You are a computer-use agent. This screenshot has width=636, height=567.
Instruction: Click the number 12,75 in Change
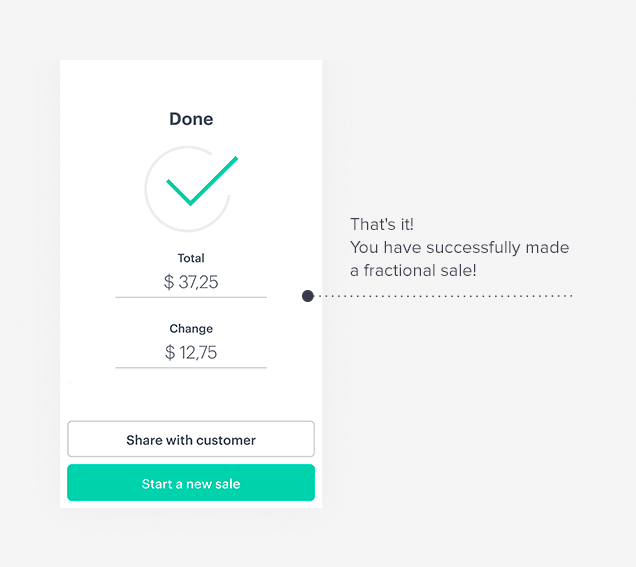click(x=198, y=353)
